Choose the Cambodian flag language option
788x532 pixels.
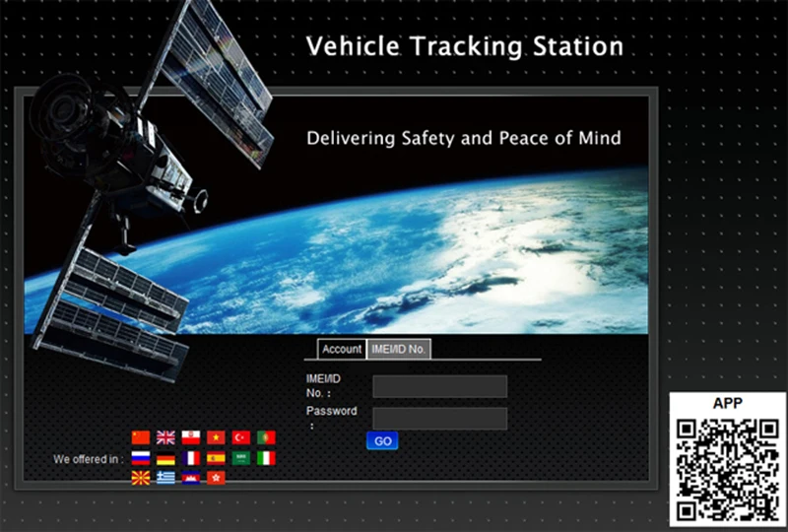[191, 478]
